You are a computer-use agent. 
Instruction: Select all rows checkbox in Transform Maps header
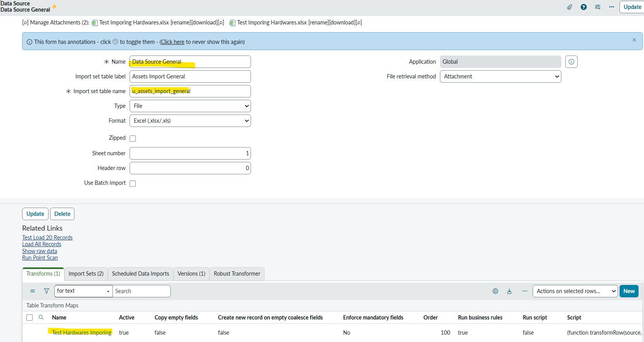coord(29,318)
